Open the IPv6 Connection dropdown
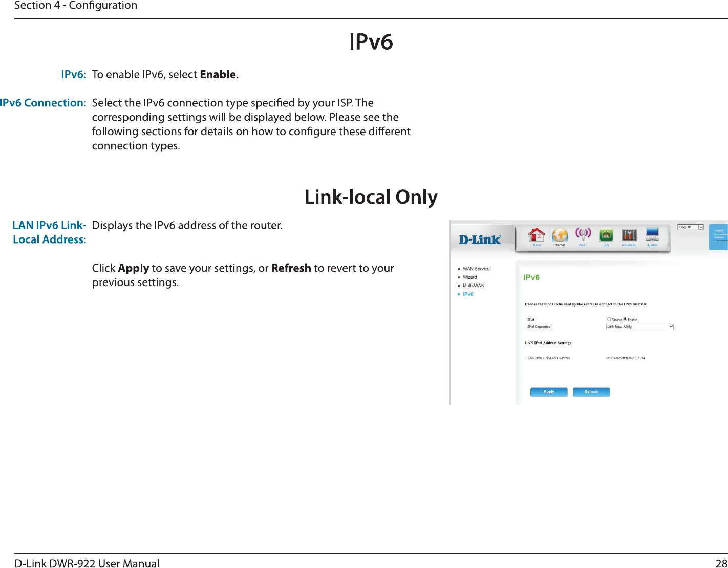The height and width of the screenshot is (568, 728). [640, 327]
